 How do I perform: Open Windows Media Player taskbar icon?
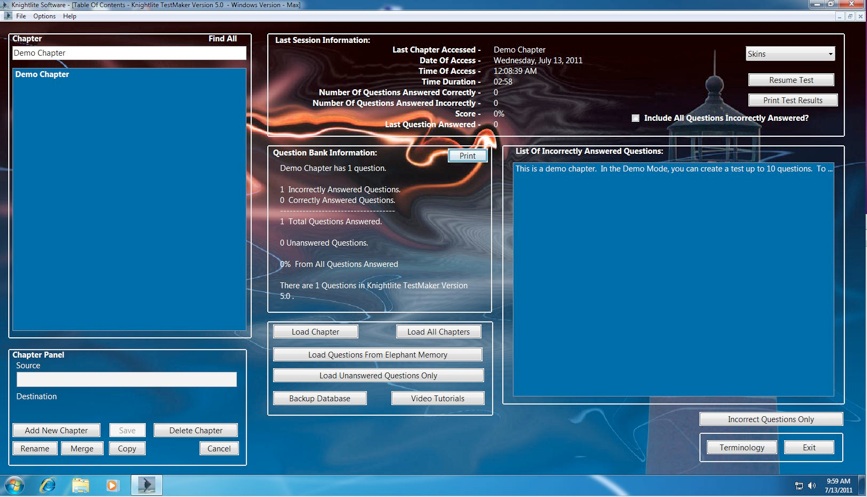[x=112, y=485]
